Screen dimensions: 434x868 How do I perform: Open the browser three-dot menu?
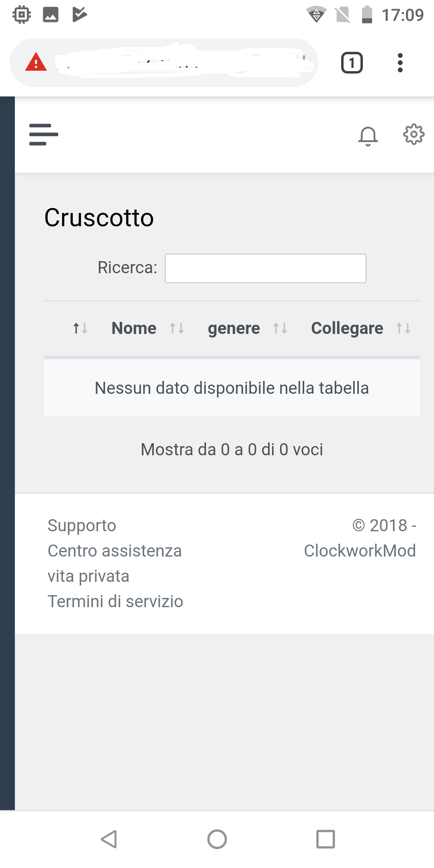[x=400, y=63]
